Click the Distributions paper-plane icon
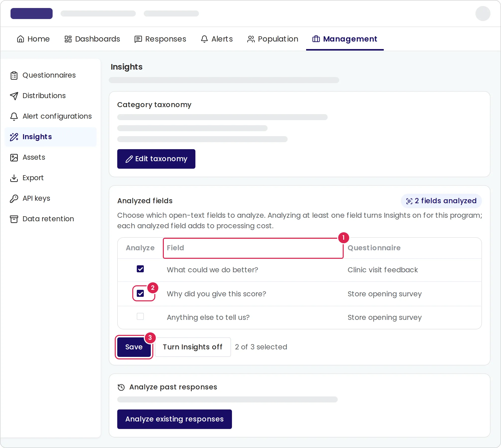Screen dimensions: 501x448 click(14, 96)
